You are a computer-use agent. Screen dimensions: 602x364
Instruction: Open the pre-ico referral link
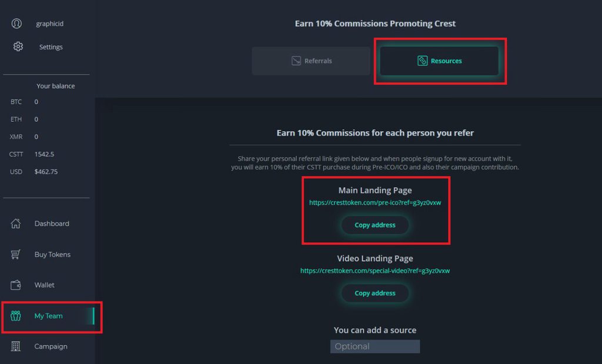pyautogui.click(x=375, y=203)
